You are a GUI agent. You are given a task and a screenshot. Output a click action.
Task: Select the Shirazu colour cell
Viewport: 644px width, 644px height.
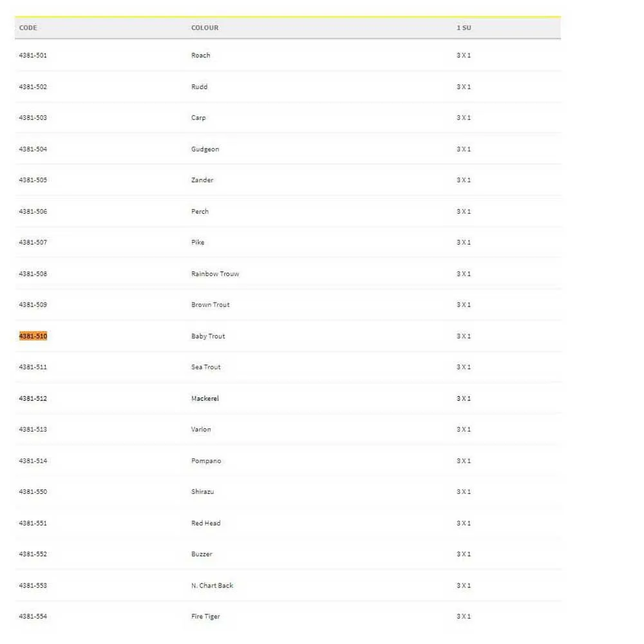click(203, 492)
